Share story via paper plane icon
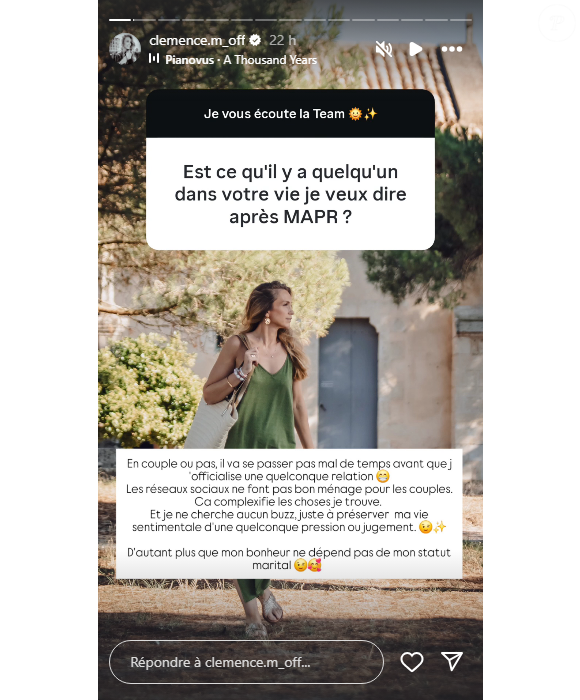Viewport: 580px width, 700px height. click(x=451, y=661)
